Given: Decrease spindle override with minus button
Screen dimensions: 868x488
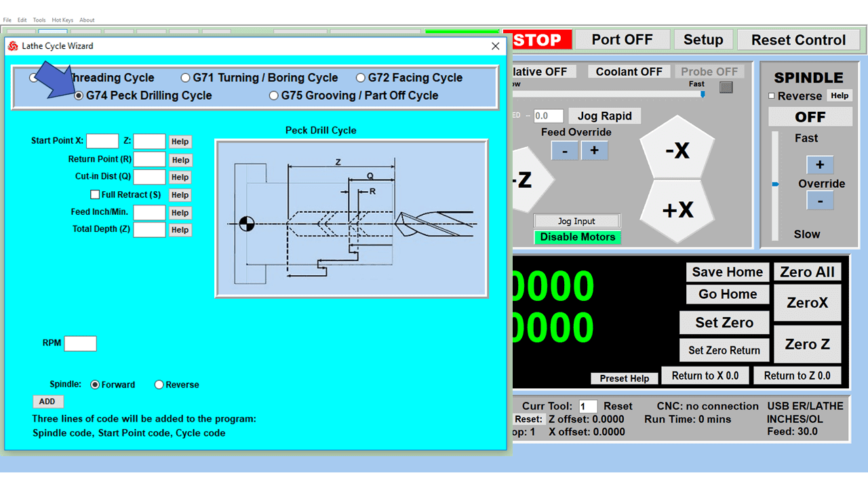Looking at the screenshot, I should 819,201.
